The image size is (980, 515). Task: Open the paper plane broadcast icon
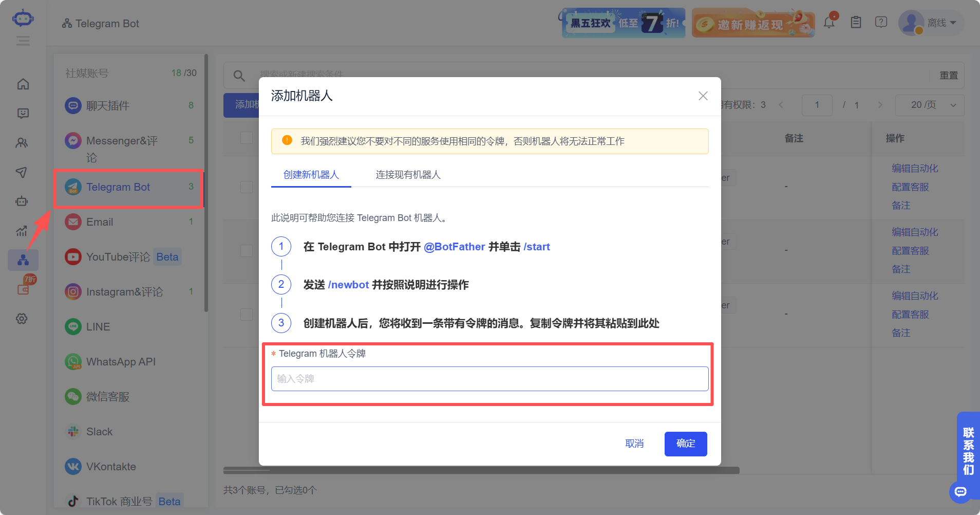coord(22,172)
